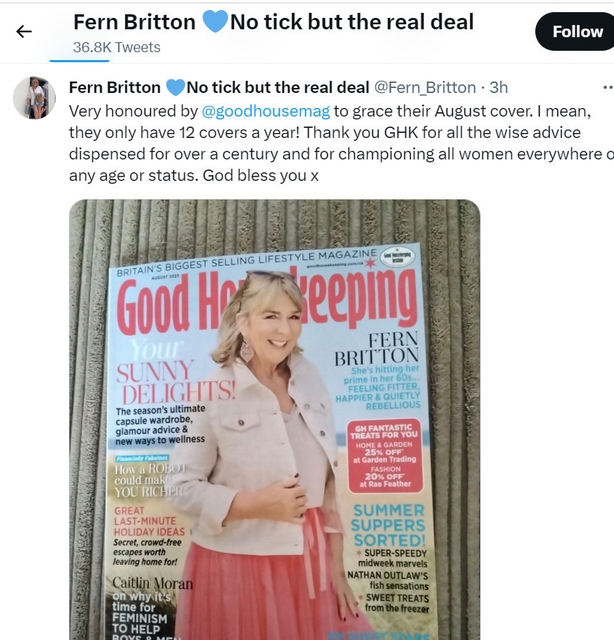Click the blue heart beside tweet author name
Viewport: 614px width, 640px height.
click(x=175, y=87)
